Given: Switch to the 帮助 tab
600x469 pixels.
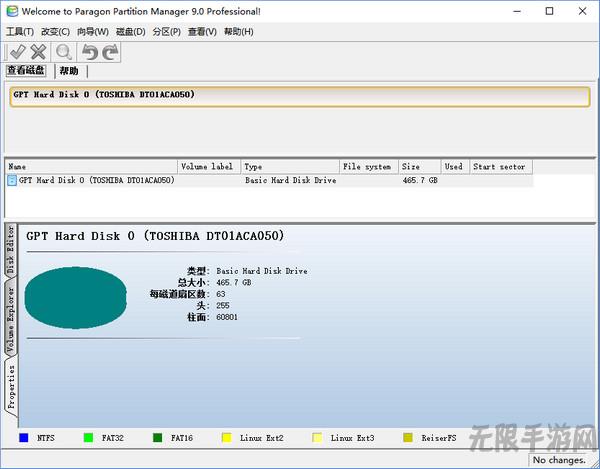Looking at the screenshot, I should coord(69,71).
